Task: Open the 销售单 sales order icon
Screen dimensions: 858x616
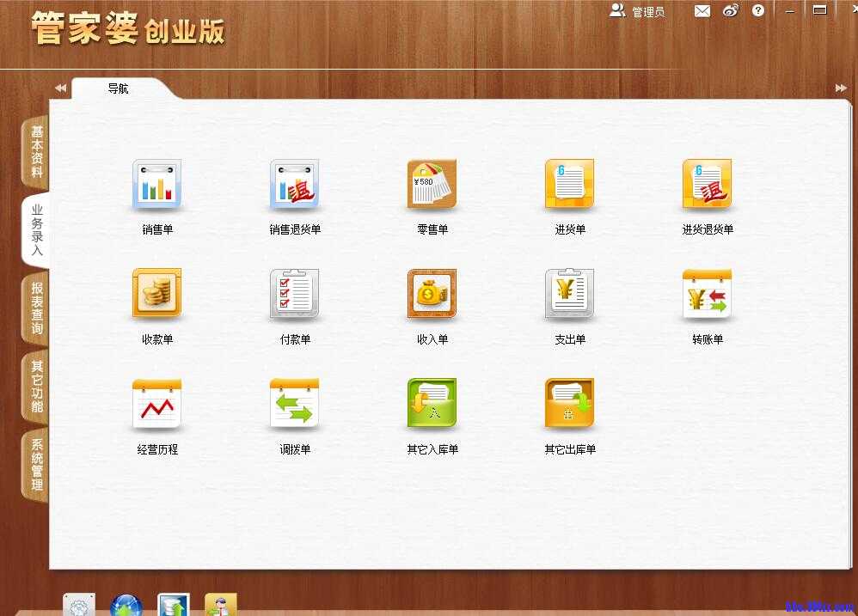Action: pos(156,185)
